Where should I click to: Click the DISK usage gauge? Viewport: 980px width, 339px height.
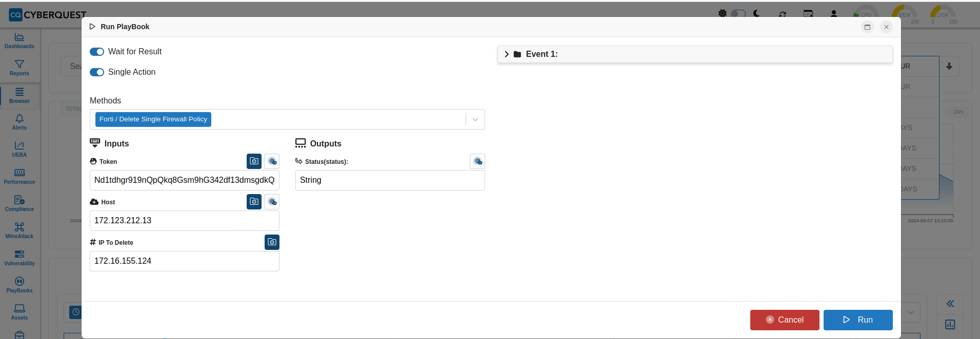(943, 14)
